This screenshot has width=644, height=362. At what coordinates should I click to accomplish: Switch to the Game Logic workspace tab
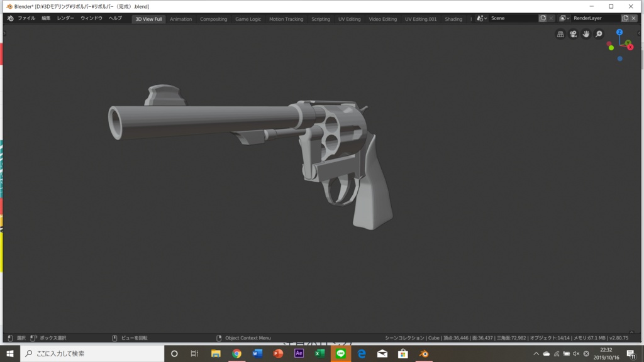click(x=248, y=19)
